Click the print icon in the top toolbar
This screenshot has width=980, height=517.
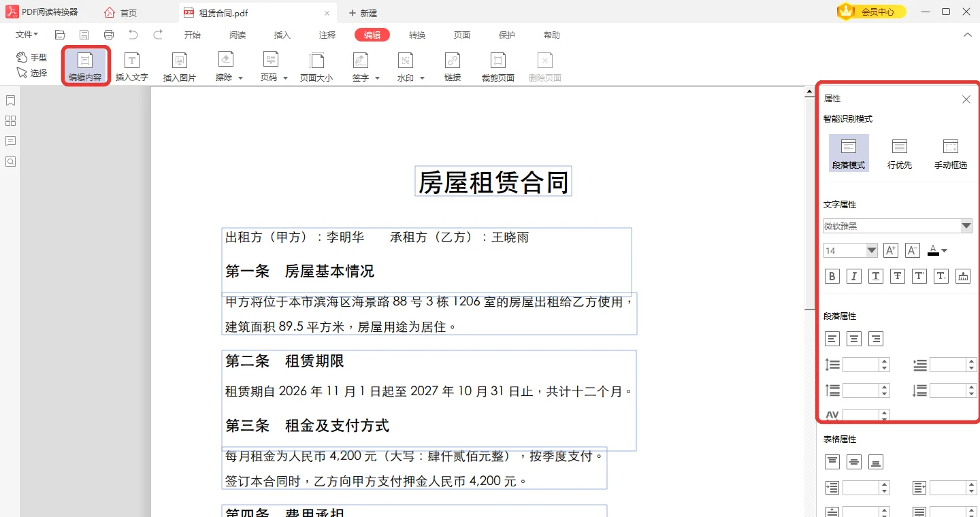click(109, 35)
